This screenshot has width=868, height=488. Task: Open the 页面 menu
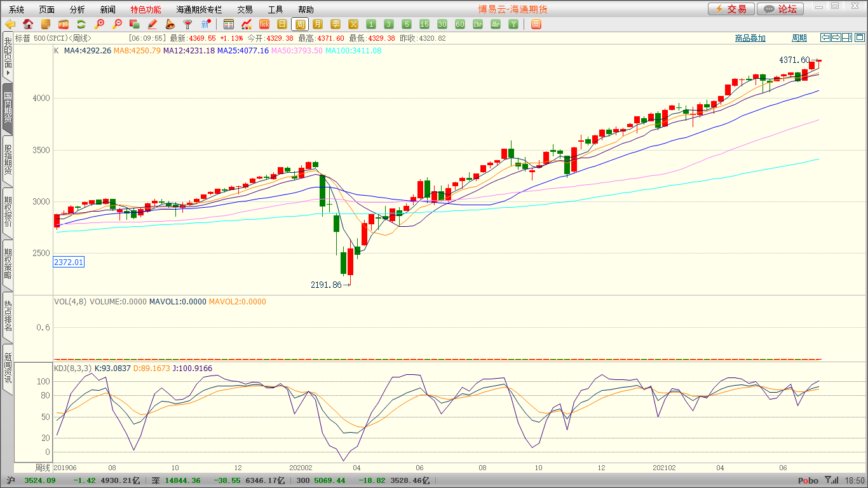coord(47,10)
